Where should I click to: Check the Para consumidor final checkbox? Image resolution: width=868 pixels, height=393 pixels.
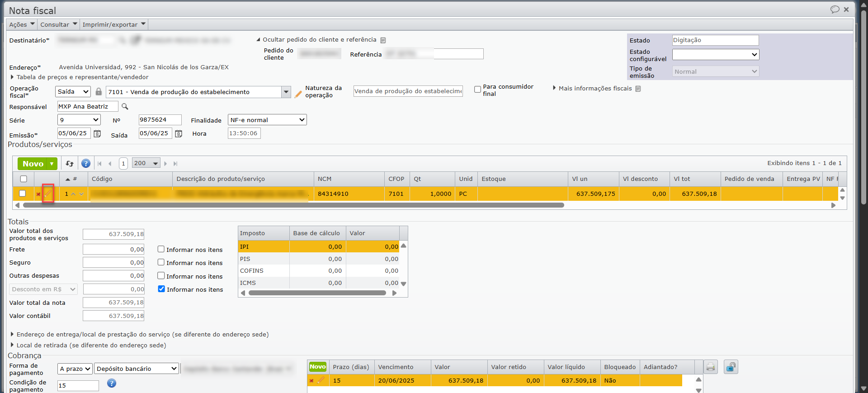tap(477, 90)
